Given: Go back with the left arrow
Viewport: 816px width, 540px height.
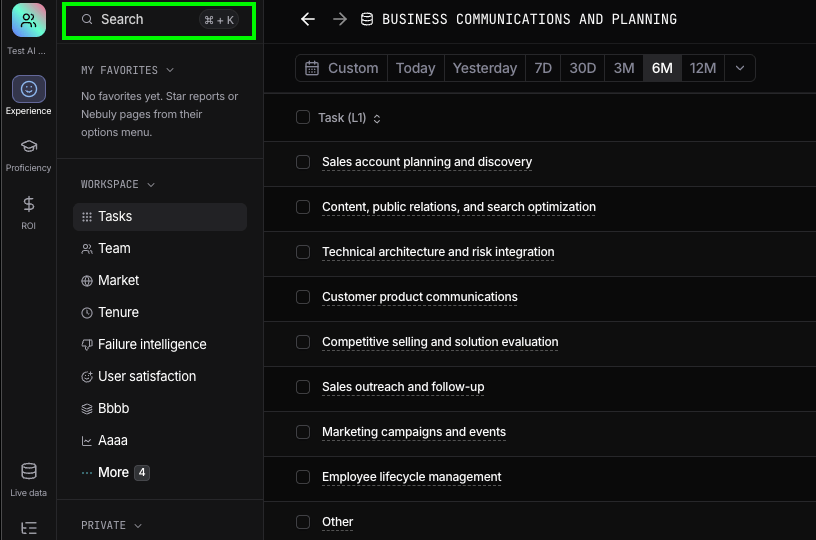Looking at the screenshot, I should point(308,20).
